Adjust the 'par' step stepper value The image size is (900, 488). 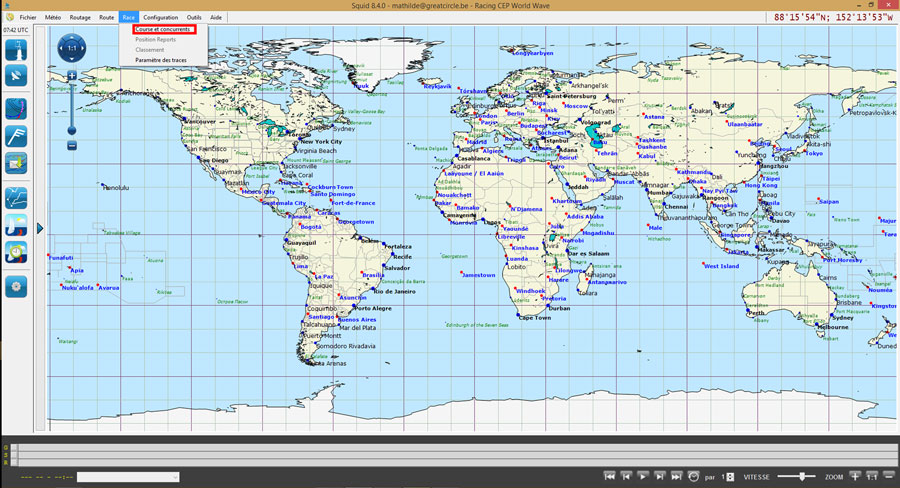coord(728,477)
